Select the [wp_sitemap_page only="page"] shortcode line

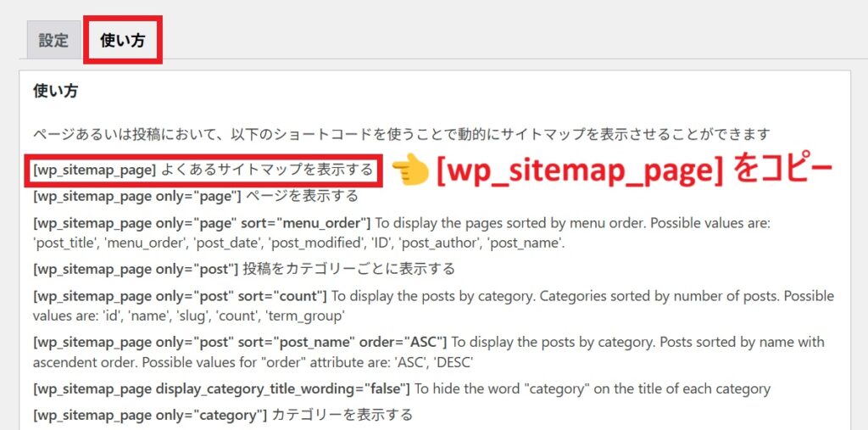(x=196, y=196)
